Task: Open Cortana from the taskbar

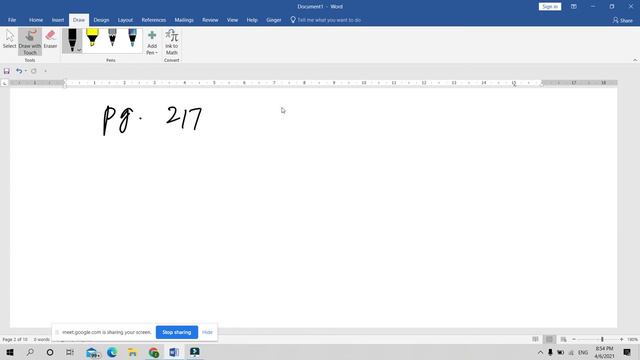Action: click(x=50, y=352)
